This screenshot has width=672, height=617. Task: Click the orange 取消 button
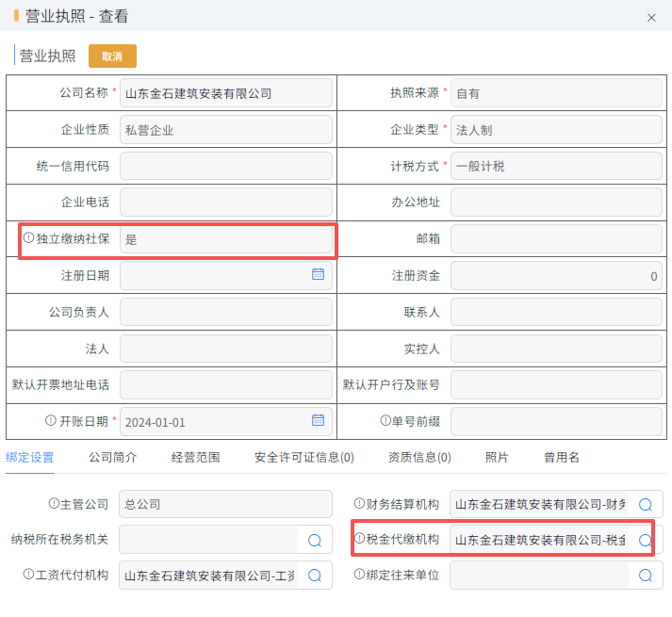pyautogui.click(x=112, y=57)
